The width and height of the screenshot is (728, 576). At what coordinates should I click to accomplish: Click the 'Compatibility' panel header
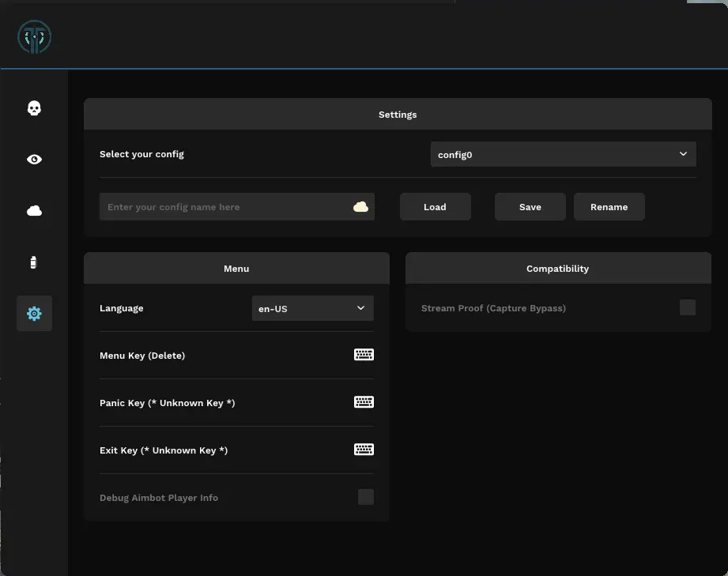click(x=558, y=269)
